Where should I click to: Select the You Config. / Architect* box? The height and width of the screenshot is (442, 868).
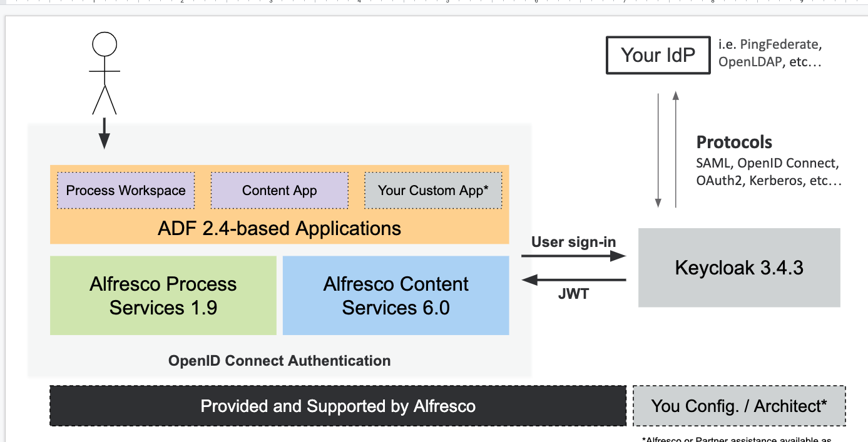pyautogui.click(x=739, y=406)
